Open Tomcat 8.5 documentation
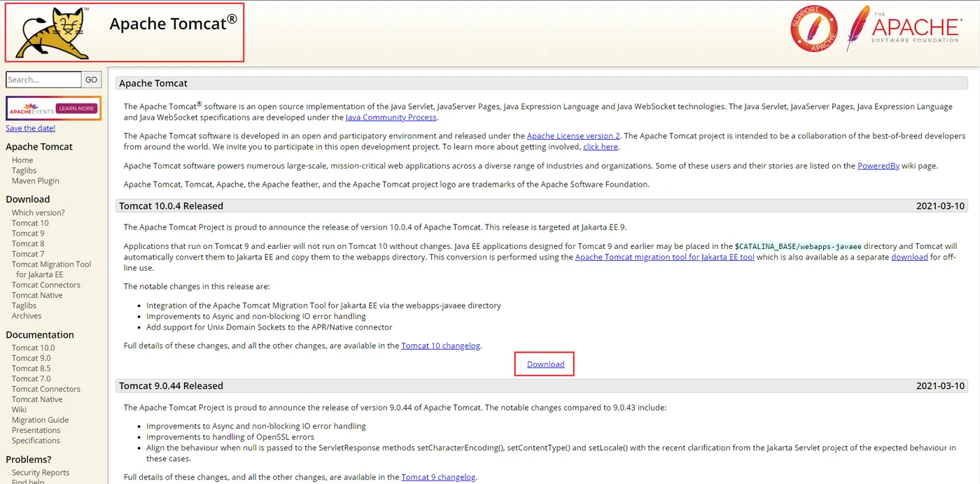 (31, 369)
